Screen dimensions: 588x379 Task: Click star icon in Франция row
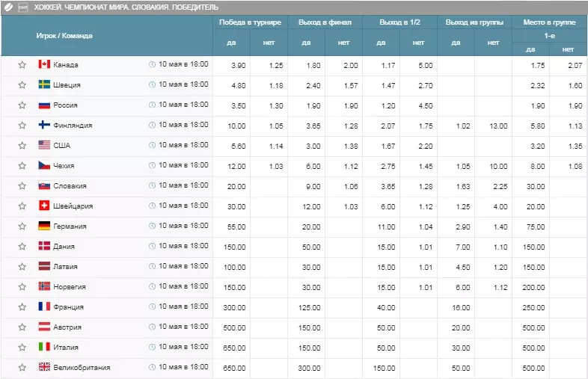click(x=22, y=307)
